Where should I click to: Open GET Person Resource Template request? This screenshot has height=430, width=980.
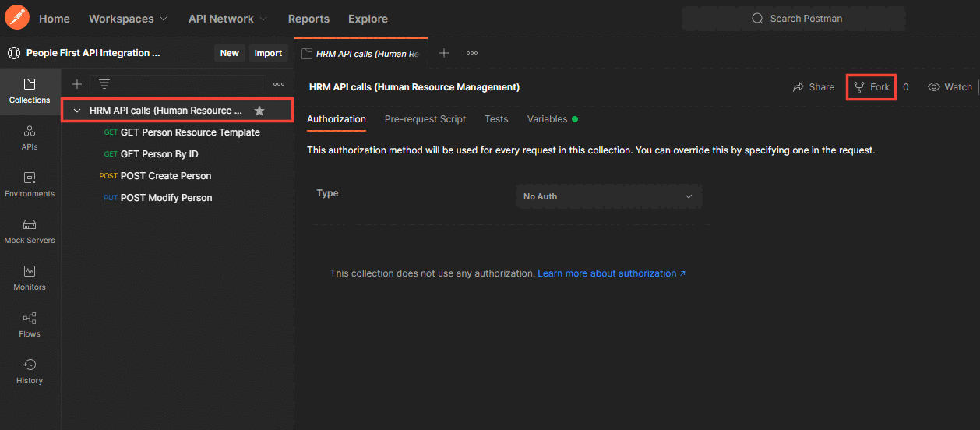coord(182,132)
